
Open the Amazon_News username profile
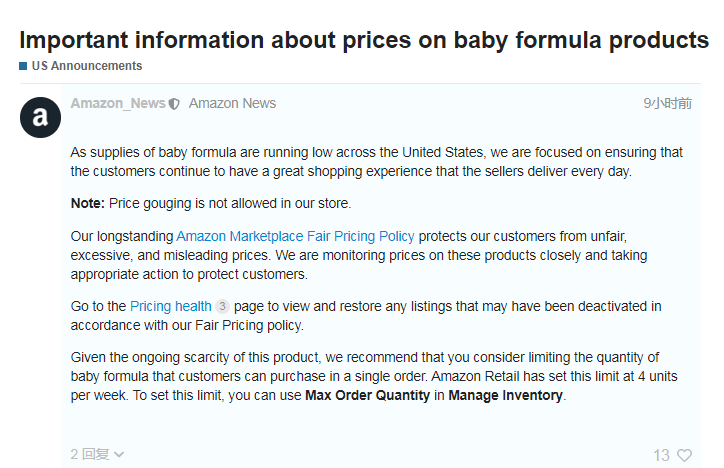point(118,103)
